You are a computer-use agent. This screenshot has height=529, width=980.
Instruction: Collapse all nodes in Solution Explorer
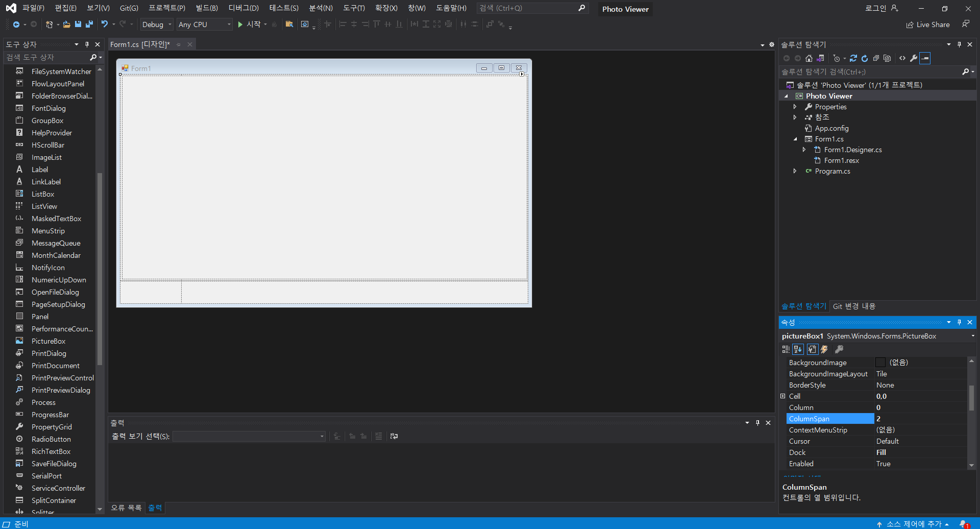[x=876, y=58]
